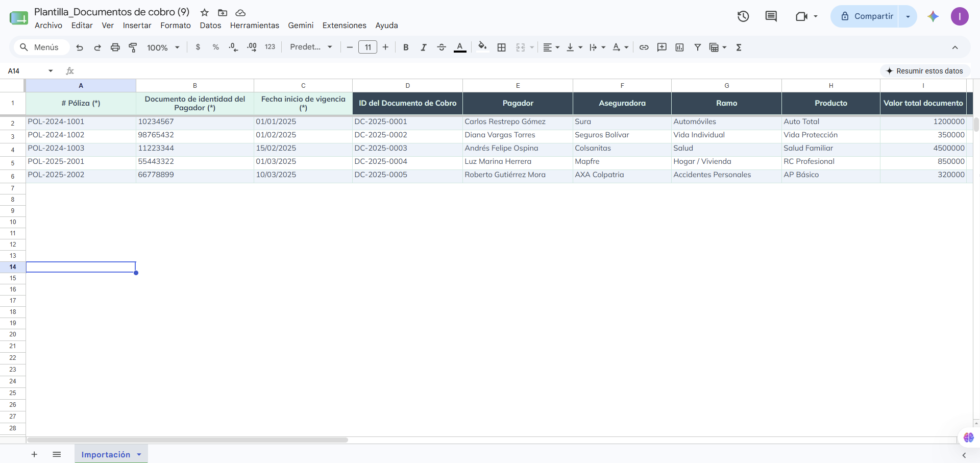View cloud document status

pos(240,13)
